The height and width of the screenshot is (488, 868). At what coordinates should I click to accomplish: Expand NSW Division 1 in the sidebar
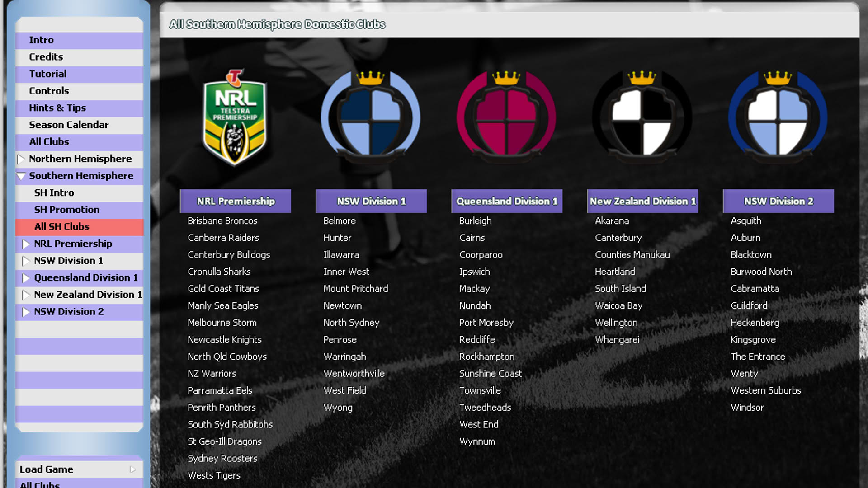(26, 261)
